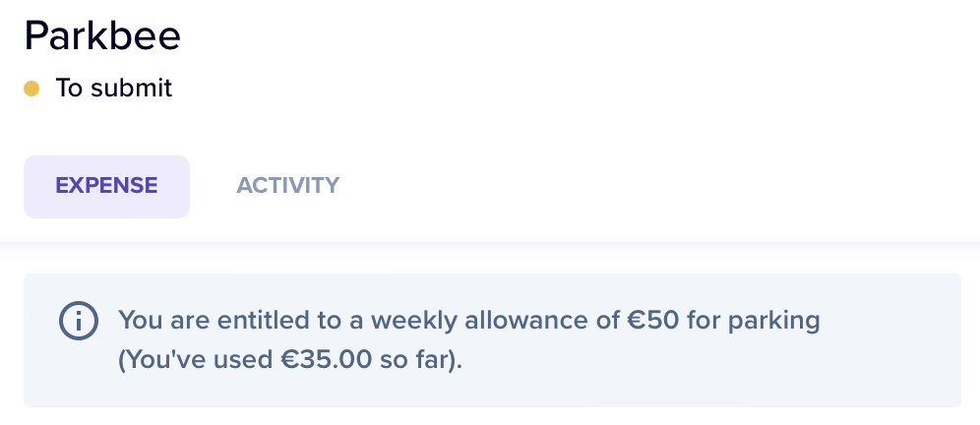
Task: Click the info circle icon in banner
Action: click(x=79, y=321)
